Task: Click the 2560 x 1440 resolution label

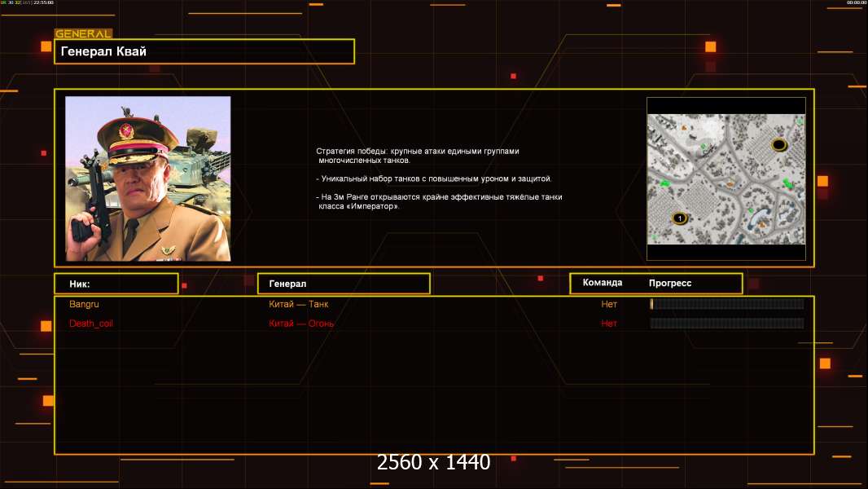Action: tap(433, 462)
